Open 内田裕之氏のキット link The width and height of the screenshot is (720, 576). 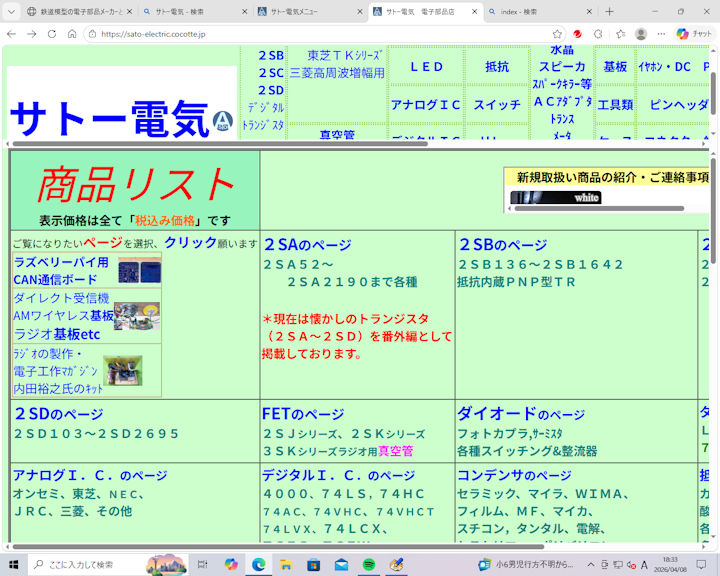click(x=58, y=389)
